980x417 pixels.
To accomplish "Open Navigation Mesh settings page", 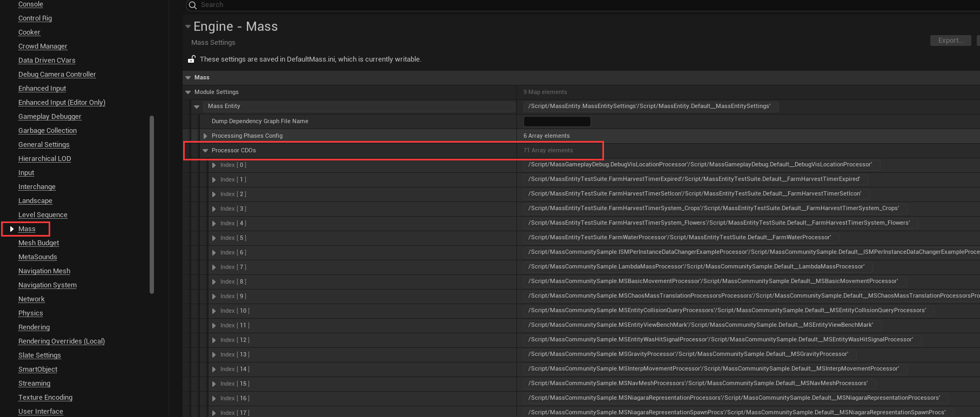I will 44,271.
